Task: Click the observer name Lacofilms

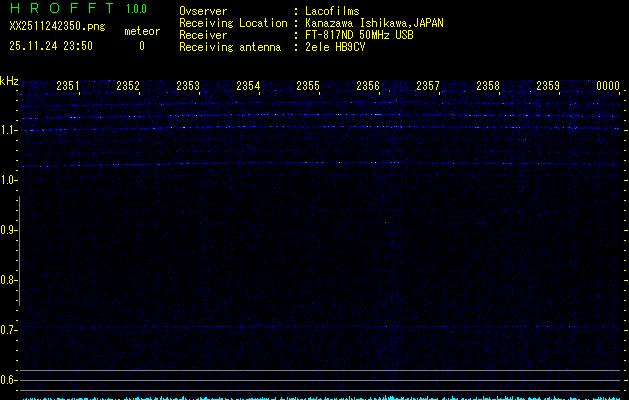Action: (x=332, y=11)
